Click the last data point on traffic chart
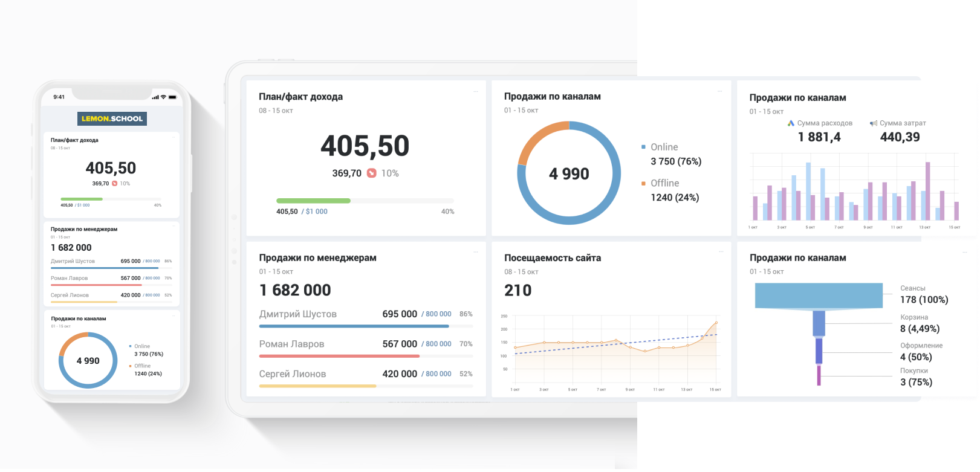This screenshot has height=472, width=980. (x=716, y=323)
